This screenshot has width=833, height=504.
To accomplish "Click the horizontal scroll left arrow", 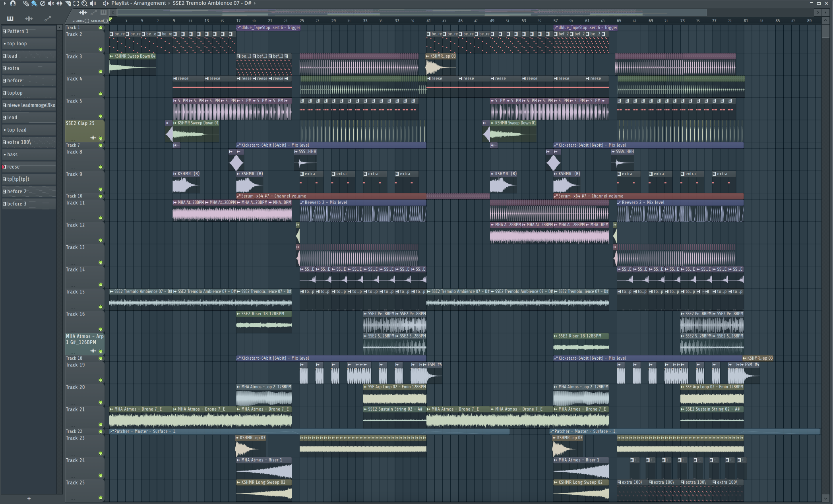I will [113, 12].
